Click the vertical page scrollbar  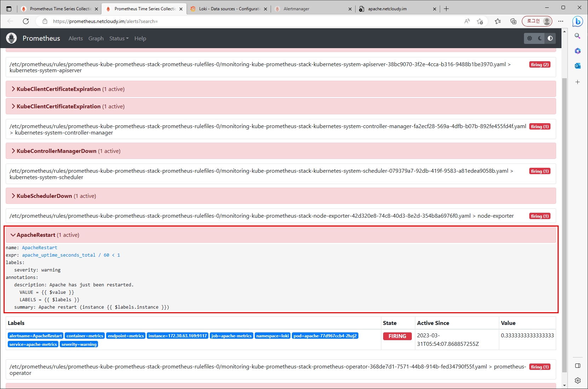click(564, 225)
